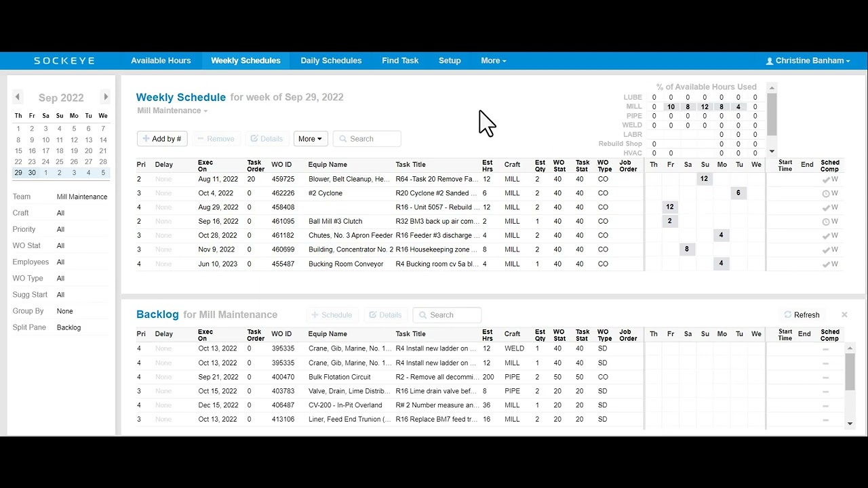Viewport: 868px width, 488px height.
Task: Click the Schedule button in Backlog
Action: pyautogui.click(x=332, y=315)
